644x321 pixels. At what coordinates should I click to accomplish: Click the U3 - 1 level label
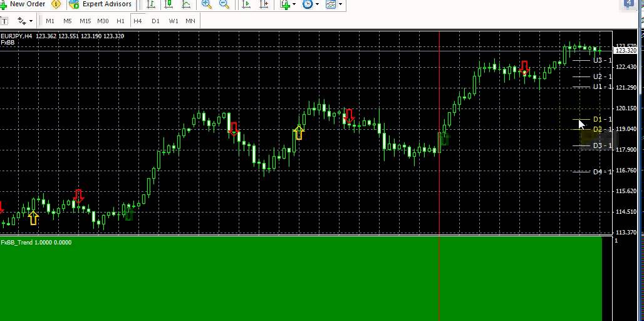click(x=603, y=60)
